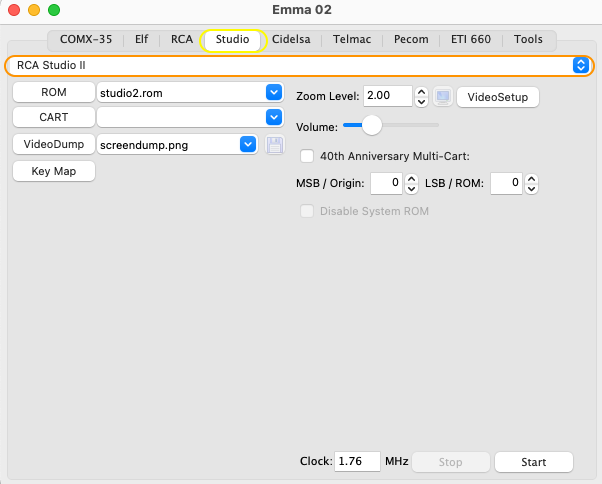Switch to the ETI 660 tab
Screen dimensions: 602x484
point(471,40)
